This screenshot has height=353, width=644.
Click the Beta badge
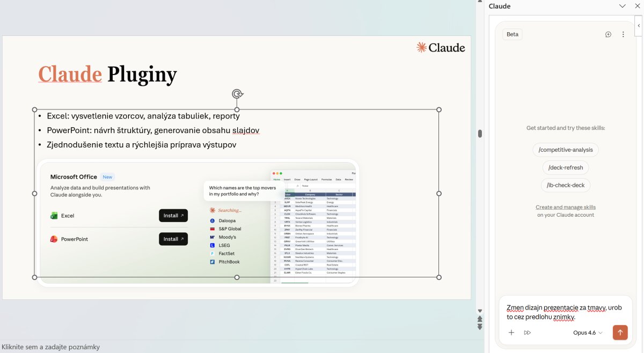513,34
